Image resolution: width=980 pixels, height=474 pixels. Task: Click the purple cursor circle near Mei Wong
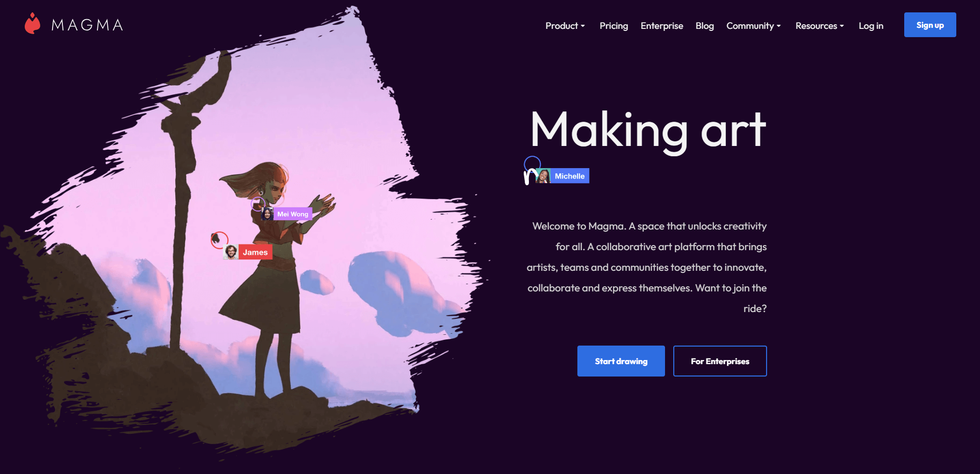[x=258, y=204]
